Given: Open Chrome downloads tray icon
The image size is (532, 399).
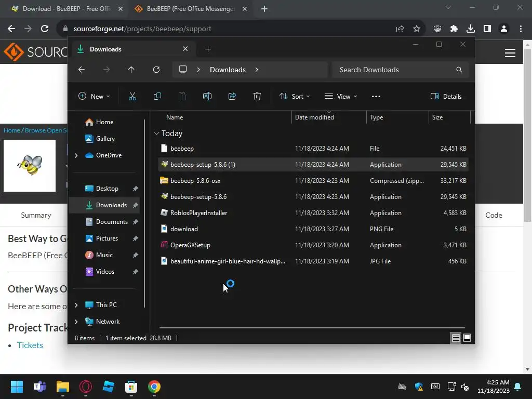Looking at the screenshot, I should 471,29.
